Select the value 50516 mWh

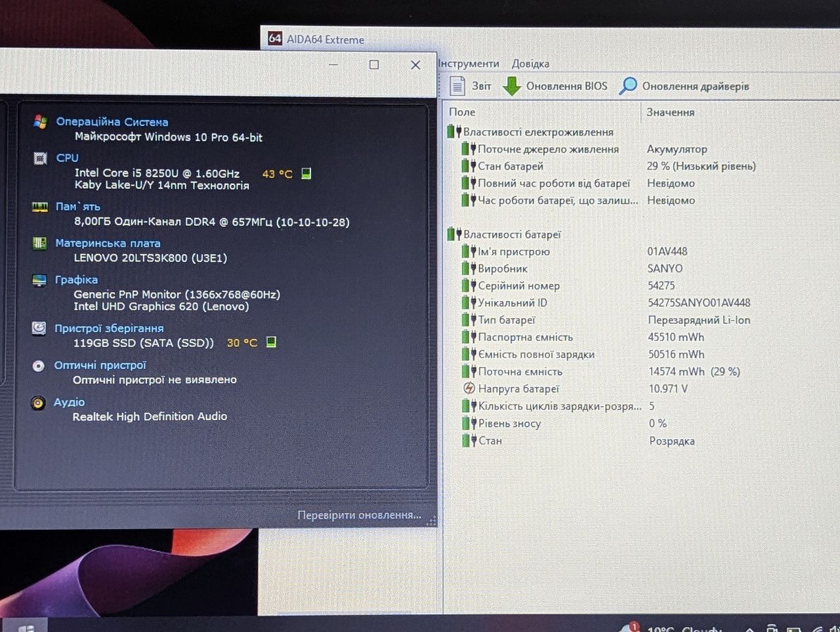click(x=676, y=354)
